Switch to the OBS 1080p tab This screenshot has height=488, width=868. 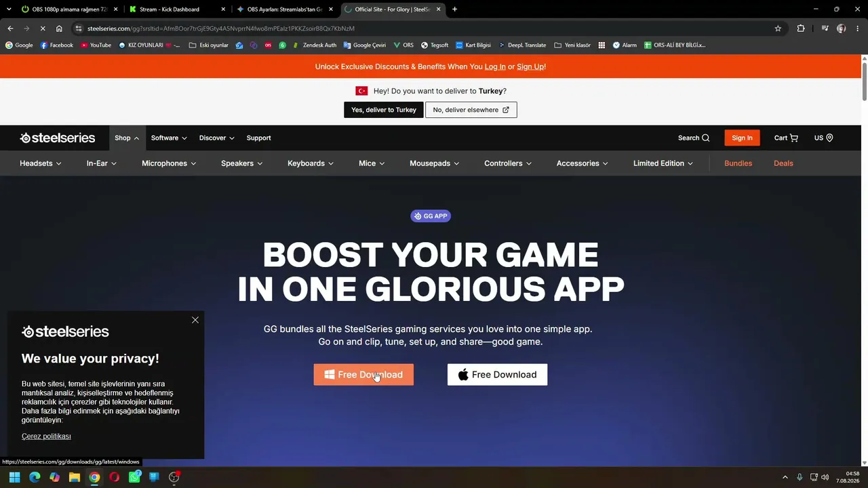[x=70, y=9]
